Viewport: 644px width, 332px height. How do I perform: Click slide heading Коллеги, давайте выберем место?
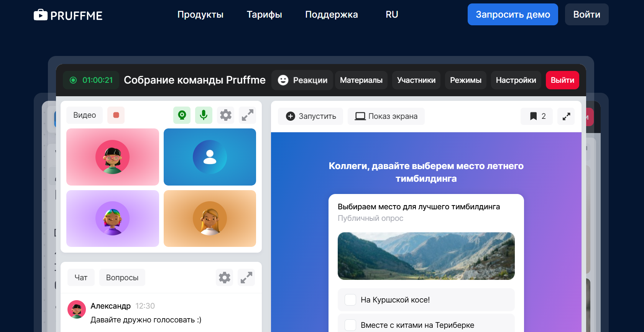coord(426,172)
